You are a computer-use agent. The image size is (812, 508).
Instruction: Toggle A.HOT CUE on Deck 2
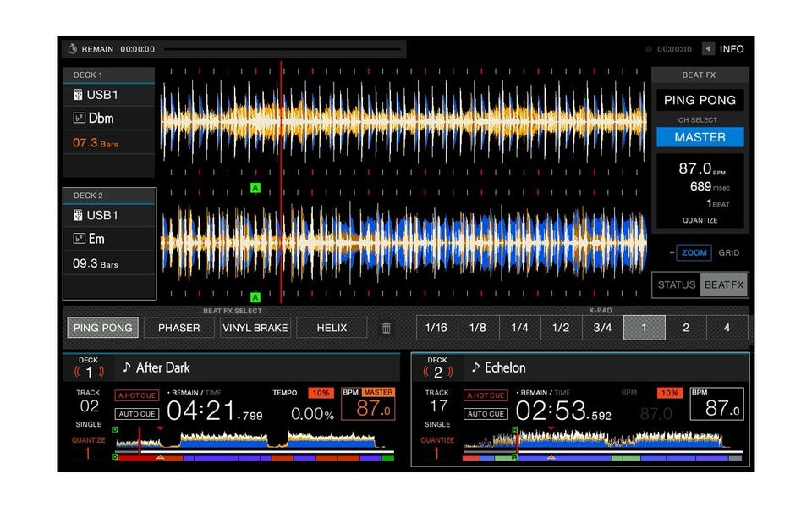click(486, 395)
